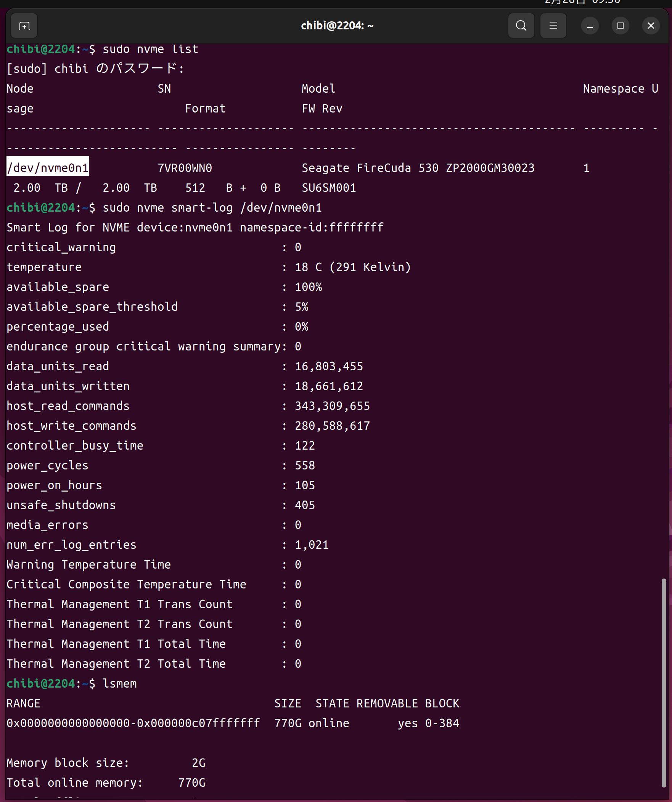
Task: Open a new terminal tab
Action: 24,26
